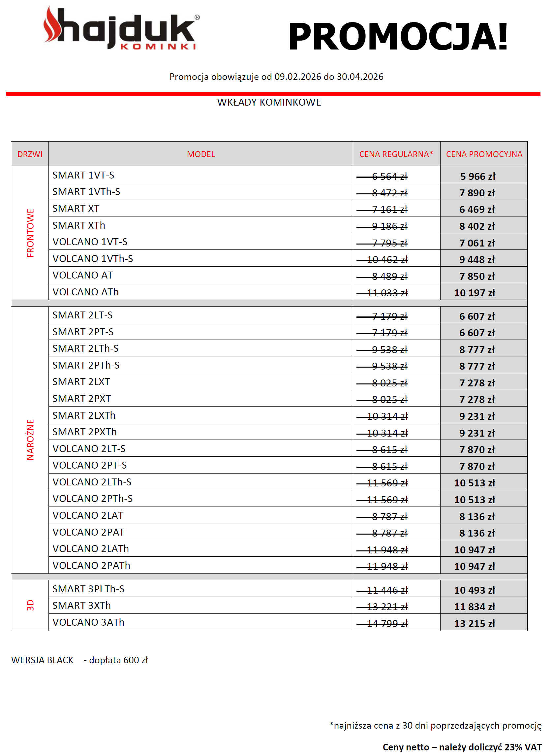
Task: Click the WERSJA BLACK surcharge note
Action: [79, 660]
